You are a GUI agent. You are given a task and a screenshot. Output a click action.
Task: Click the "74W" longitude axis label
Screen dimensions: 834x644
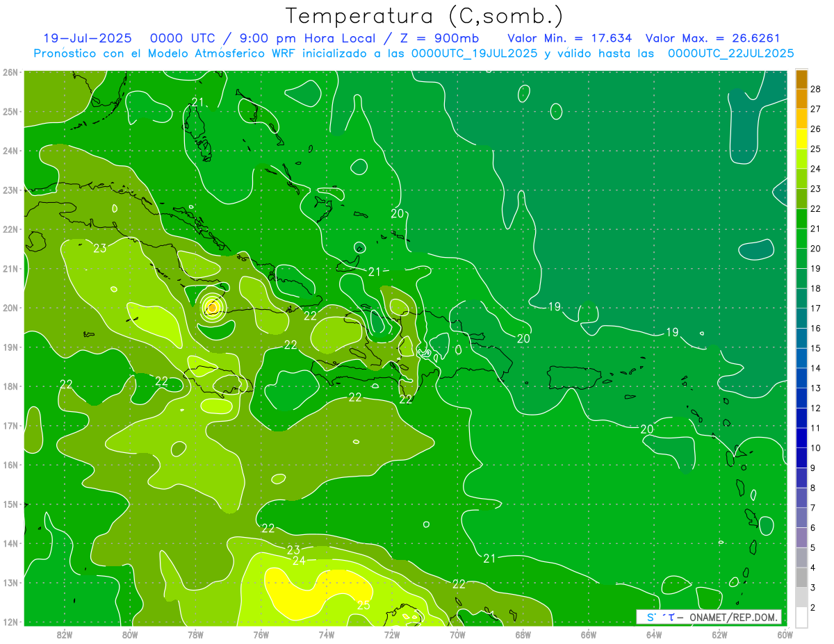(327, 634)
